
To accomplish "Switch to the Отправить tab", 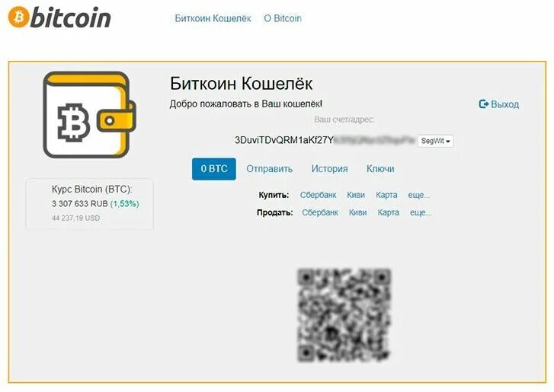I will (x=270, y=169).
